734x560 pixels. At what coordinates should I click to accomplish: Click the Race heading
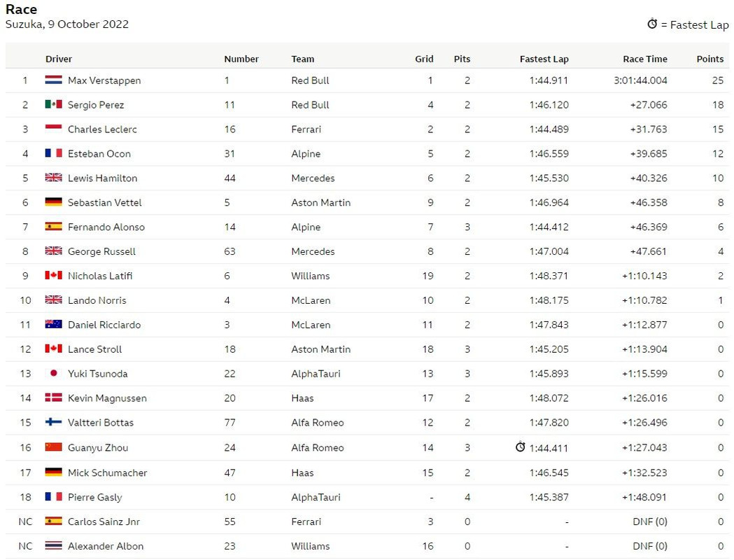(21, 9)
